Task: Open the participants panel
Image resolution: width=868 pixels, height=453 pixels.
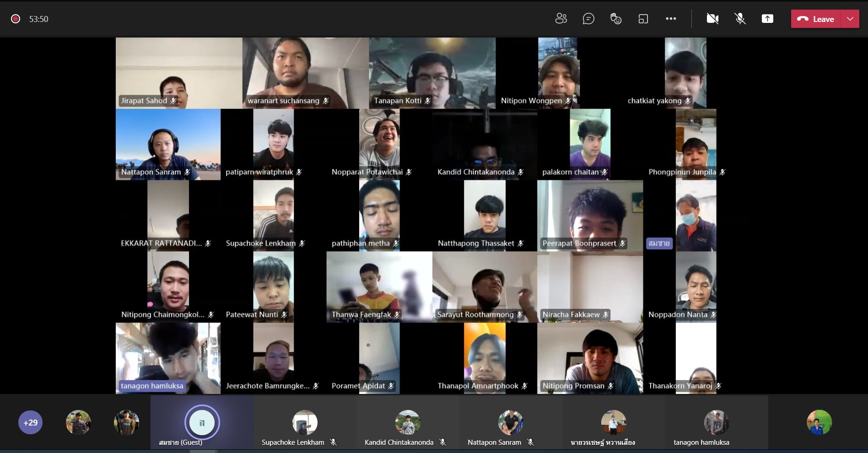Action: coord(561,19)
